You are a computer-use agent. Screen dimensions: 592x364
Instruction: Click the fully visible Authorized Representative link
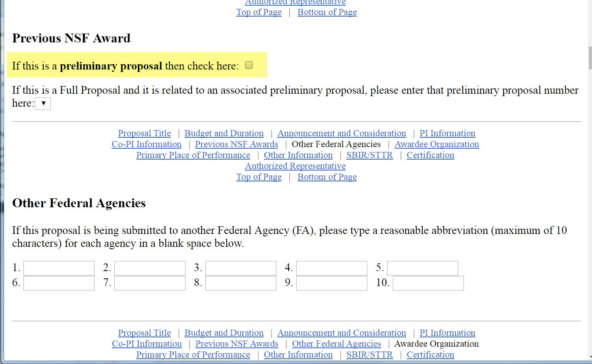pos(295,166)
